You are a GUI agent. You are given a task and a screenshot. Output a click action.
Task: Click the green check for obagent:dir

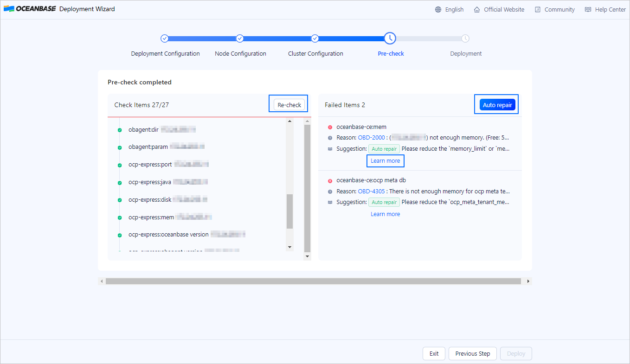coord(120,130)
